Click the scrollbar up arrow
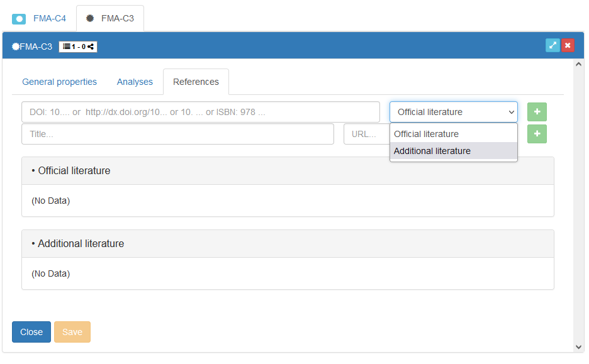Viewport: 589px width, 364px height. (x=579, y=64)
